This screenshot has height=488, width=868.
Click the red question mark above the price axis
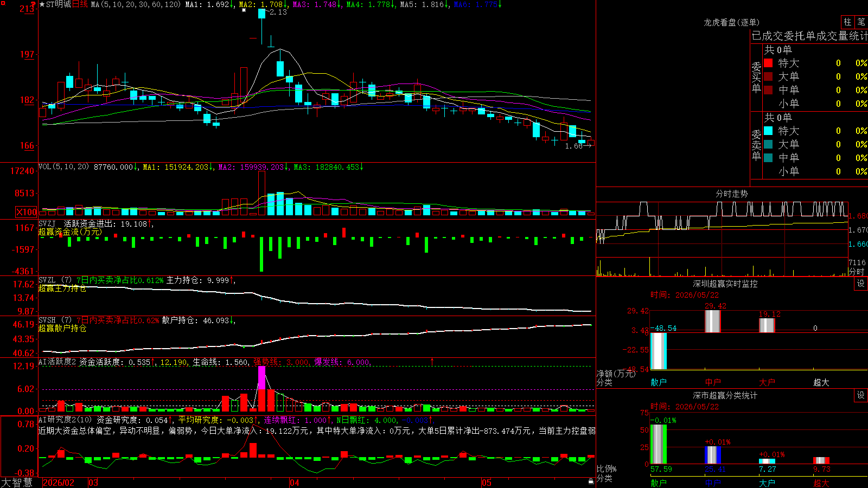(x=34, y=4)
